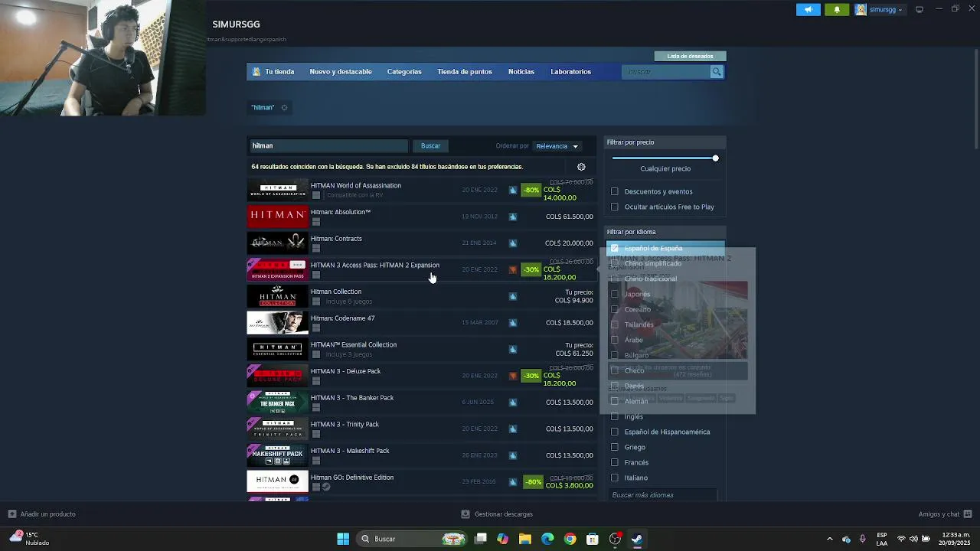Check the Italiano language filter
The width and height of the screenshot is (980, 551).
click(614, 478)
